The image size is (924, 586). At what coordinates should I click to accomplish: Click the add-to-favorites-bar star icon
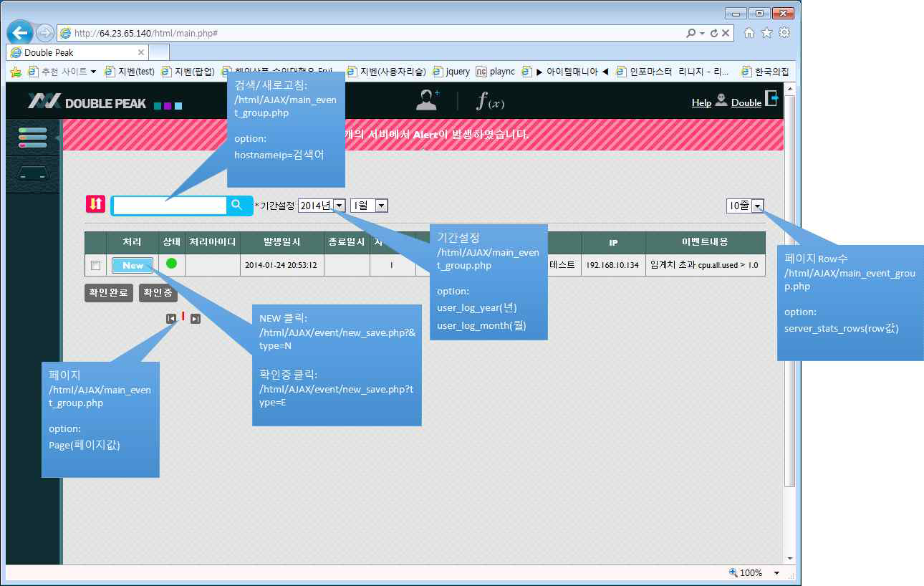15,72
